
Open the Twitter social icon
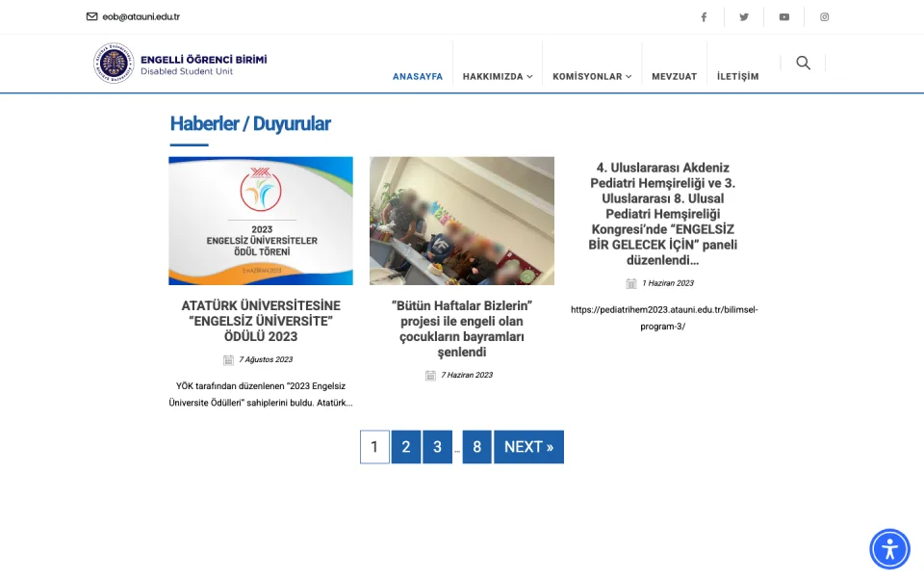click(x=744, y=17)
